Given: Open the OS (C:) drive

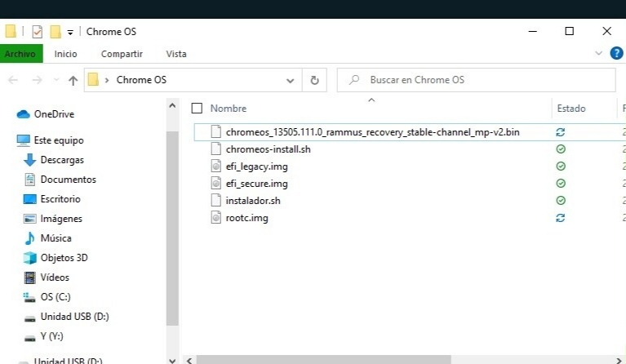Looking at the screenshot, I should (x=47, y=296).
